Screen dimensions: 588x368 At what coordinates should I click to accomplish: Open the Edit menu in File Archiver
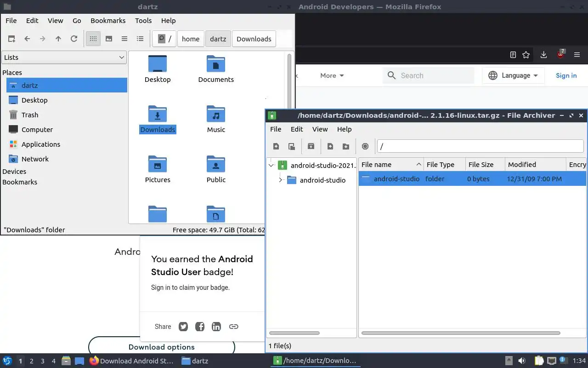(x=297, y=129)
